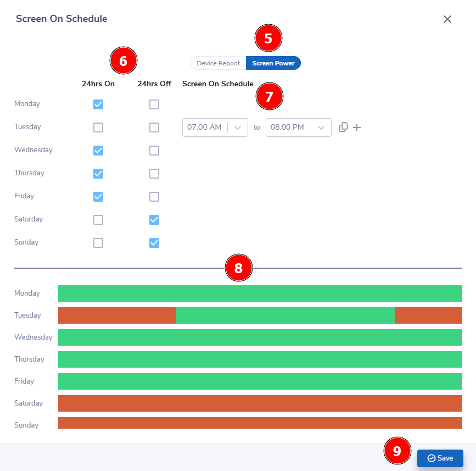
Task: Check Friday 24hrs Off checkbox
Action: click(154, 197)
